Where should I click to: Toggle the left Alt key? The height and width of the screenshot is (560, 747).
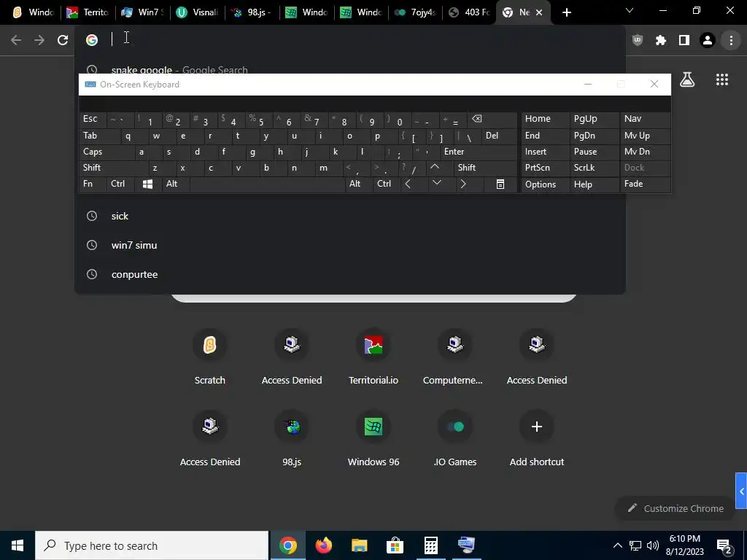pos(175,184)
